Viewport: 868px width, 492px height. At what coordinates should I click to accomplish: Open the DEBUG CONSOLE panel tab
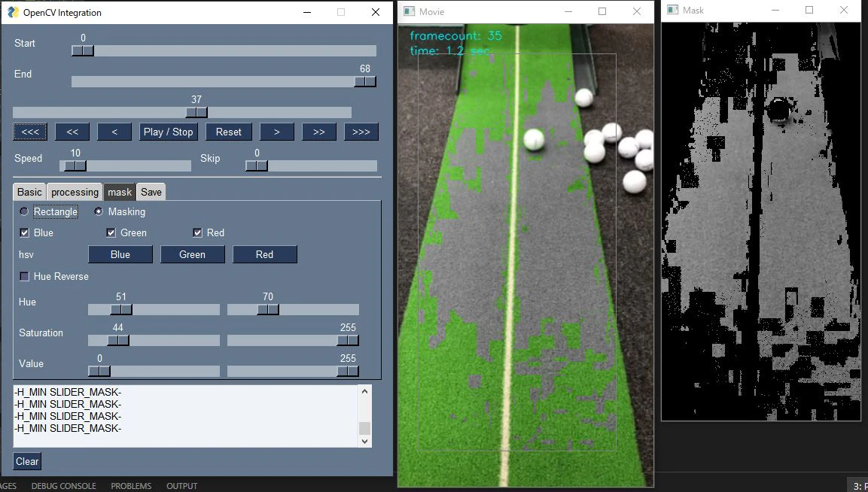pyautogui.click(x=64, y=486)
